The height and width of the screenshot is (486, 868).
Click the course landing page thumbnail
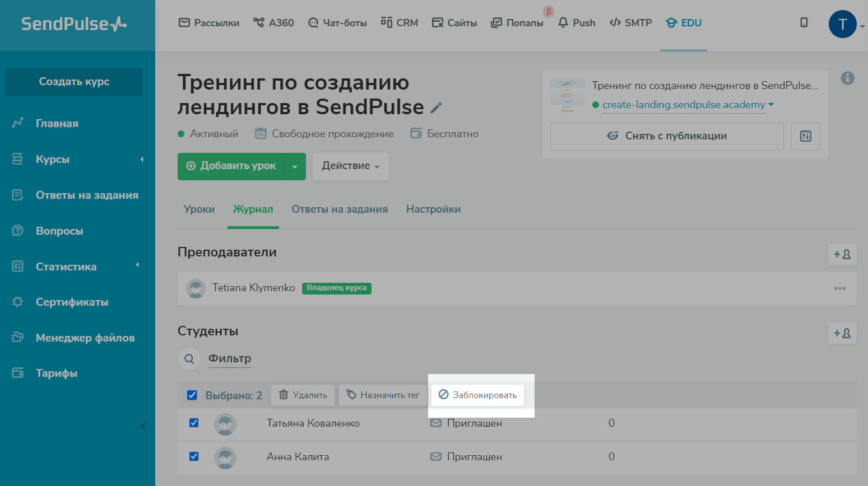567,96
